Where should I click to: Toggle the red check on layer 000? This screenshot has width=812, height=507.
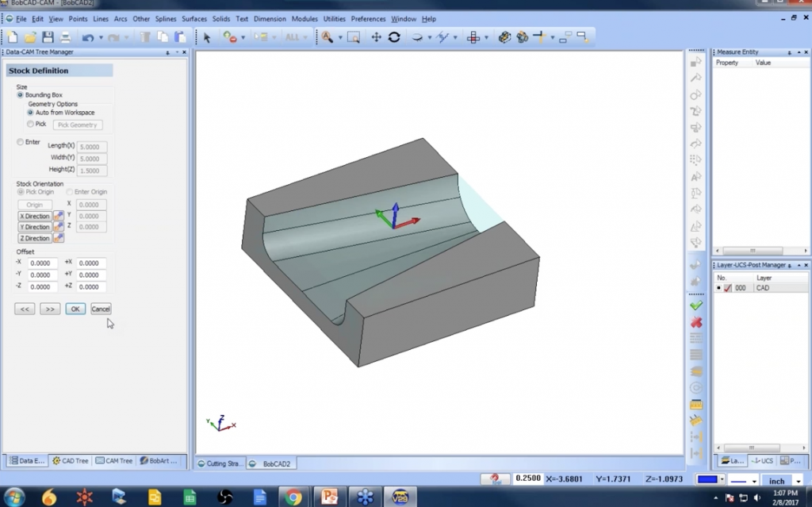tap(728, 288)
